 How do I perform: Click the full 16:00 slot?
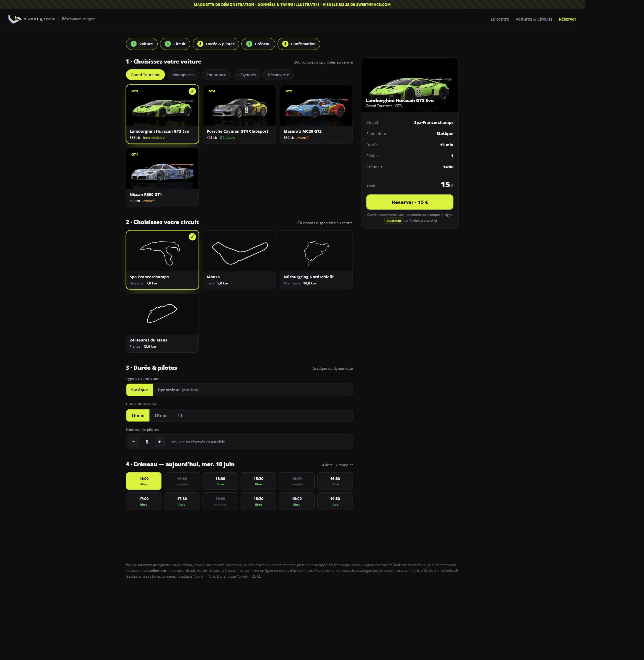(x=297, y=481)
